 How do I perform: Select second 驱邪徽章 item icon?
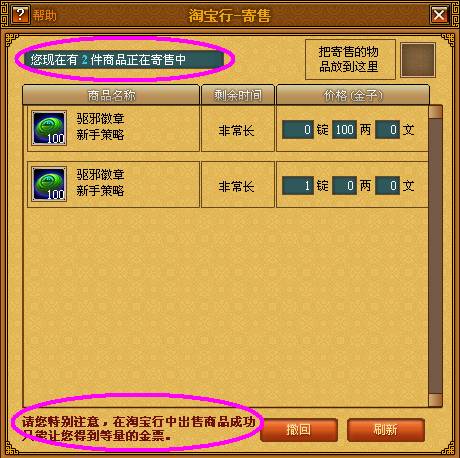49,184
